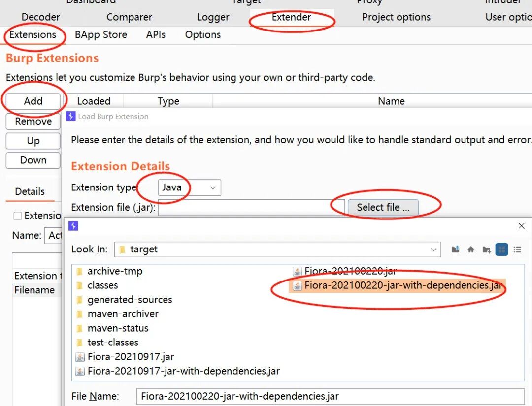Click the Extension type row in details table

click(36, 276)
